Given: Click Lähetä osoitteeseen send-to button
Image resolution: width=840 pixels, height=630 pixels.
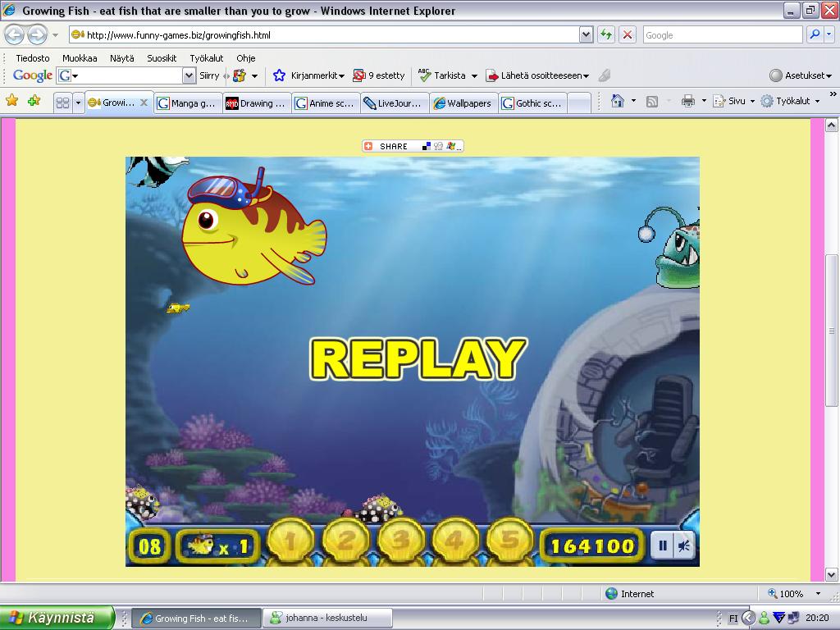Looking at the screenshot, I should pos(536,75).
